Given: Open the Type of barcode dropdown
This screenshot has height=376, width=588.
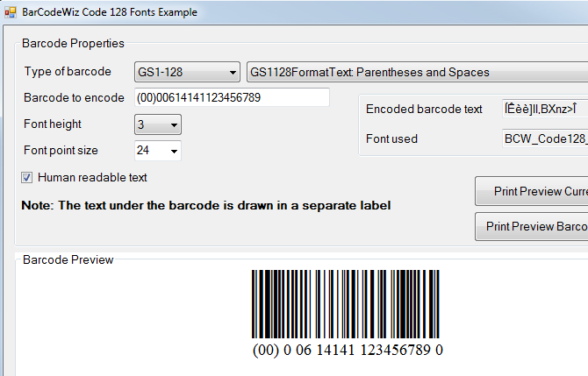Looking at the screenshot, I should pyautogui.click(x=187, y=72).
